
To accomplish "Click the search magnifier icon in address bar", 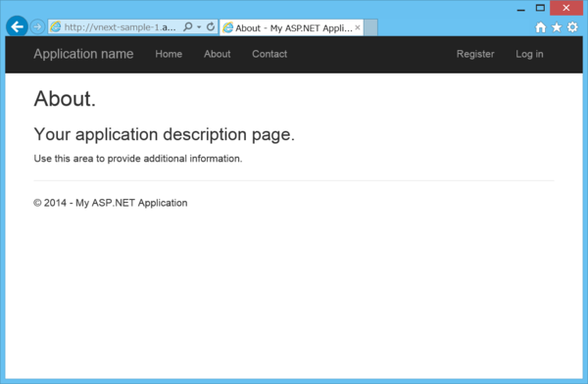I will click(188, 26).
